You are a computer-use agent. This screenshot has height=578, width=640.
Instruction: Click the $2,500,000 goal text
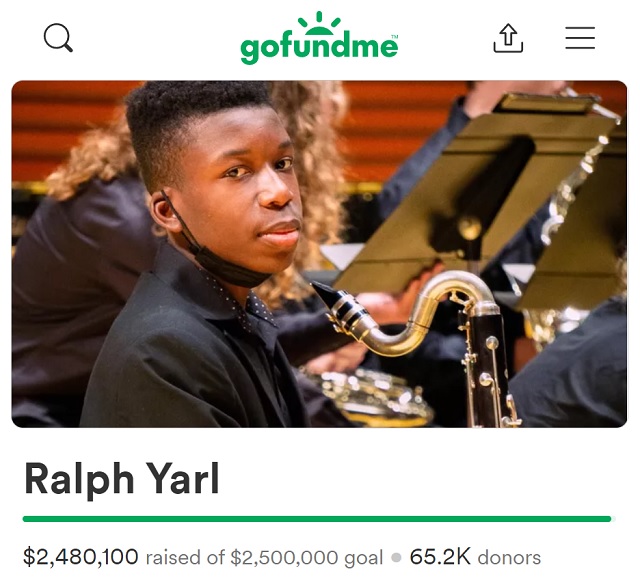point(307,558)
